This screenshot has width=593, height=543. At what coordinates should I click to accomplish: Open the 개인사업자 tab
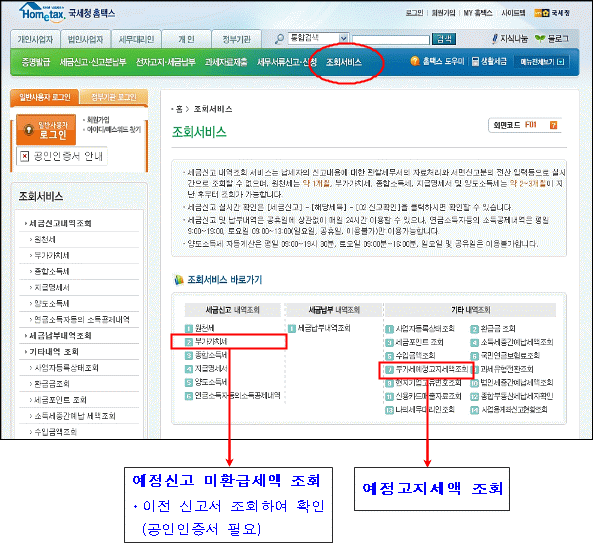[35, 39]
